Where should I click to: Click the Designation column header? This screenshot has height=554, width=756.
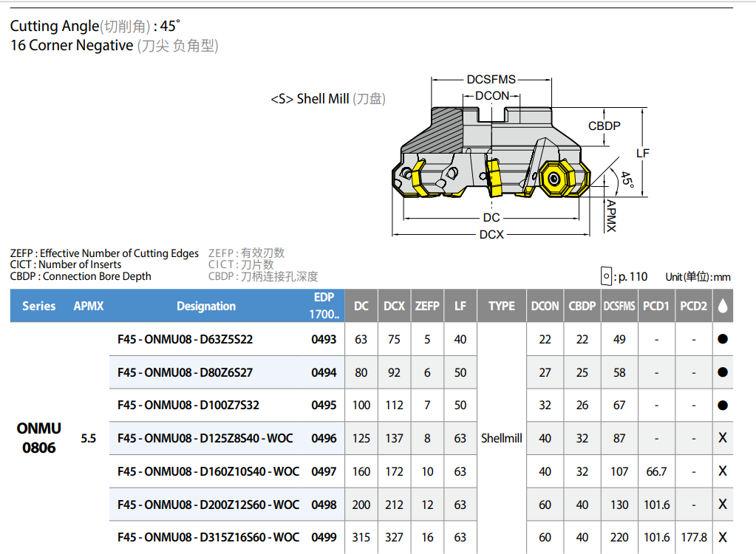pyautogui.click(x=206, y=306)
